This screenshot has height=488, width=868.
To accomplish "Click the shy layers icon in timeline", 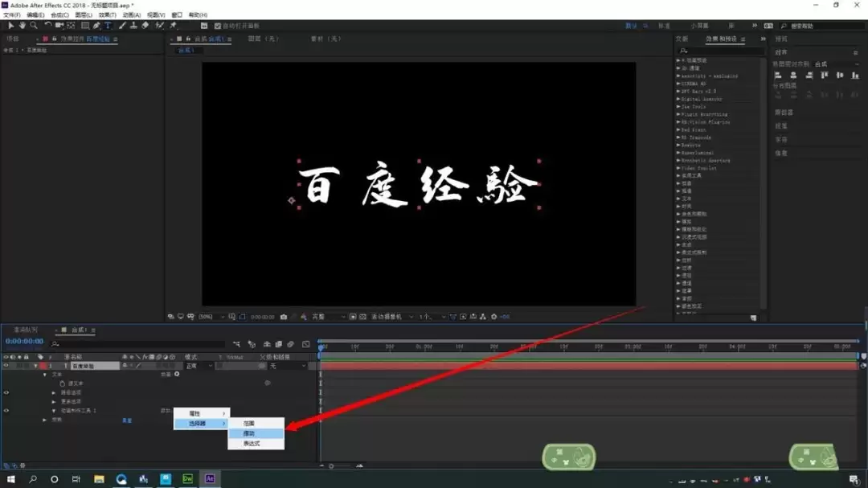I will coord(267,345).
